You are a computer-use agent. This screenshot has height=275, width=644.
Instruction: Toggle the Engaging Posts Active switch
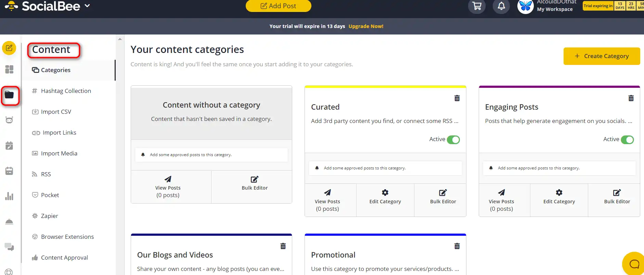[627, 140]
